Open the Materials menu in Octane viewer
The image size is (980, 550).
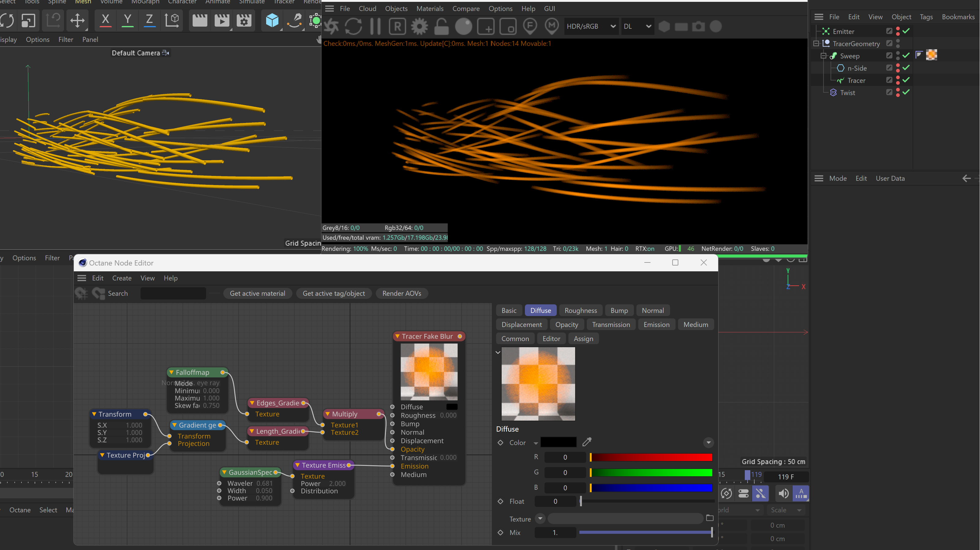tap(429, 8)
